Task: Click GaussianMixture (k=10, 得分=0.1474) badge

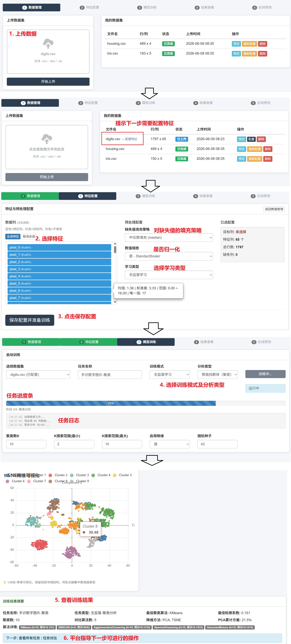Action: (x=230, y=627)
